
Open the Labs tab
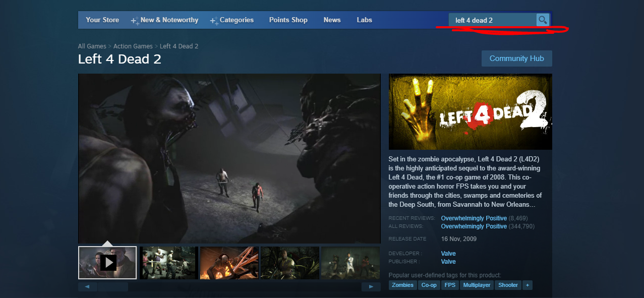click(364, 20)
